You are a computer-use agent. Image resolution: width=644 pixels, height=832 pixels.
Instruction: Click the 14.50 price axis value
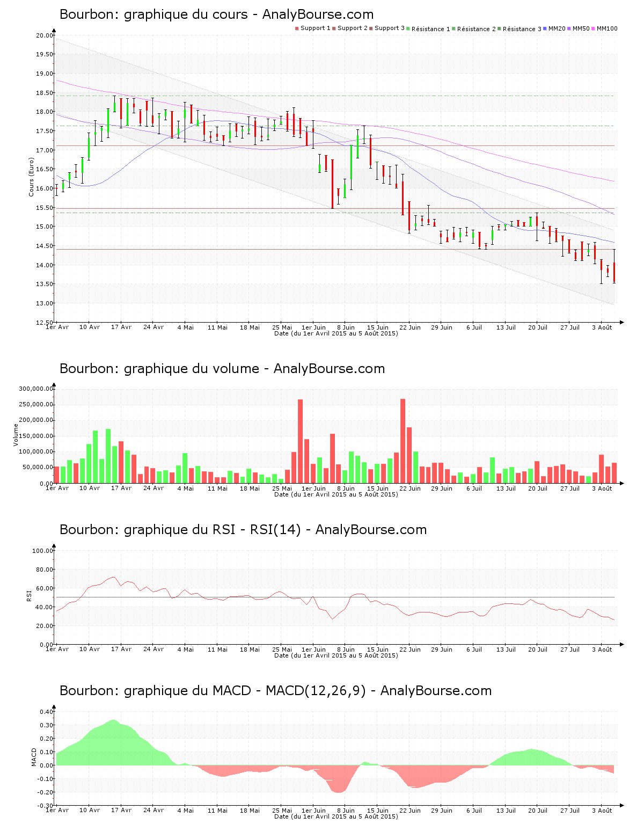tap(45, 246)
